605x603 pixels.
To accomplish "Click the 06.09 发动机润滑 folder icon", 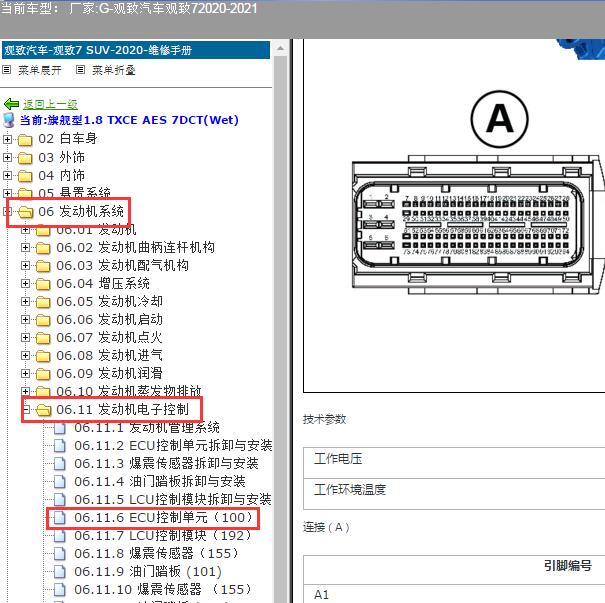I will [43, 374].
